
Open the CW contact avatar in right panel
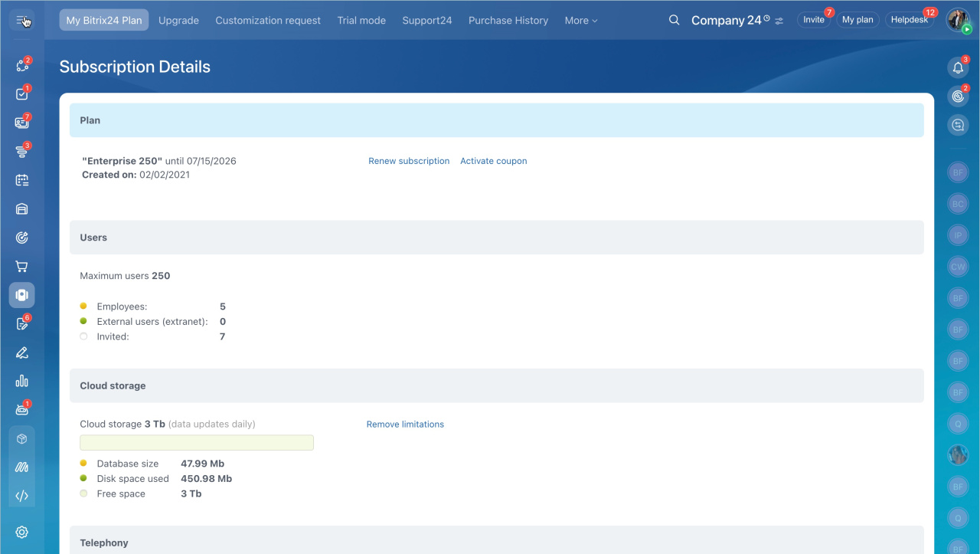click(x=958, y=267)
